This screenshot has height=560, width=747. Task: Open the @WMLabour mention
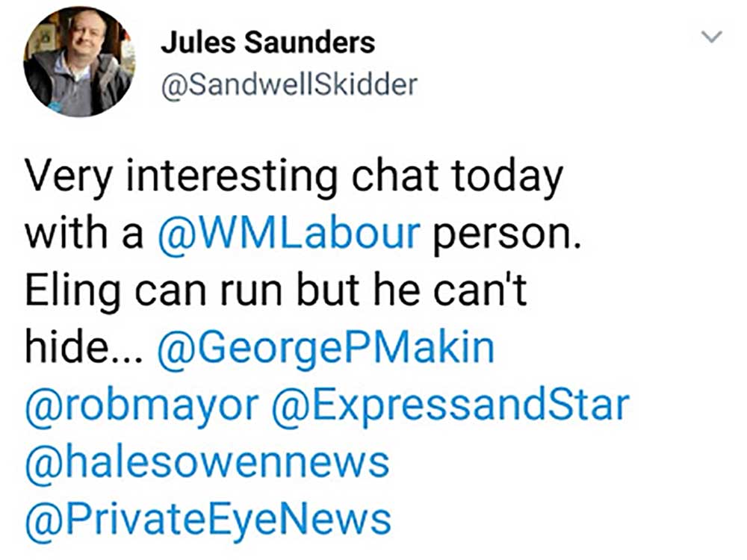289,234
